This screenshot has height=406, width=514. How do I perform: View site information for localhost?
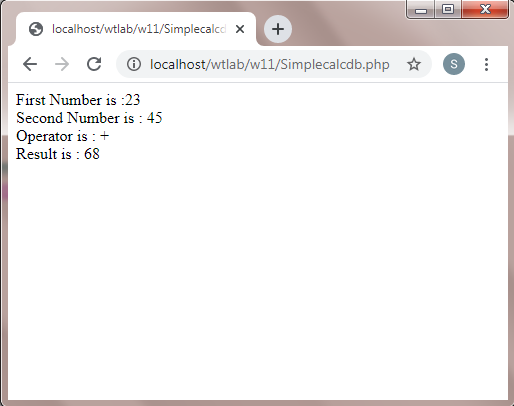pos(134,64)
